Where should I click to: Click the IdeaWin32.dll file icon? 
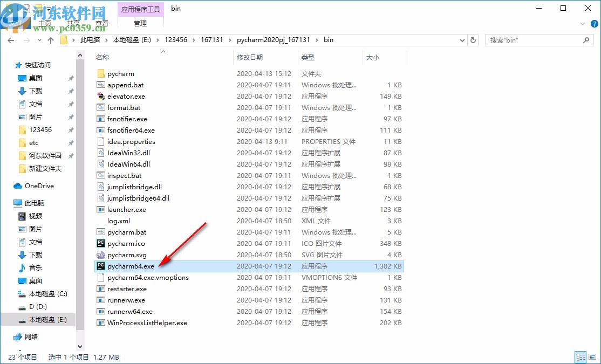(x=101, y=153)
